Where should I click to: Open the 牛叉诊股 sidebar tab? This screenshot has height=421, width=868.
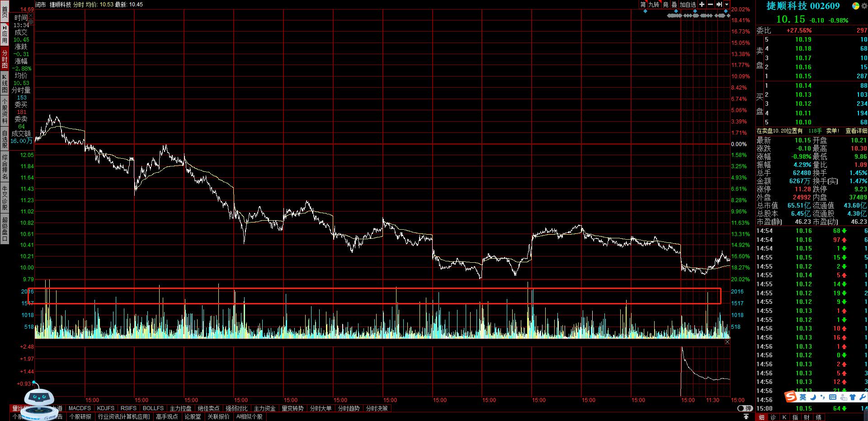(x=5, y=198)
